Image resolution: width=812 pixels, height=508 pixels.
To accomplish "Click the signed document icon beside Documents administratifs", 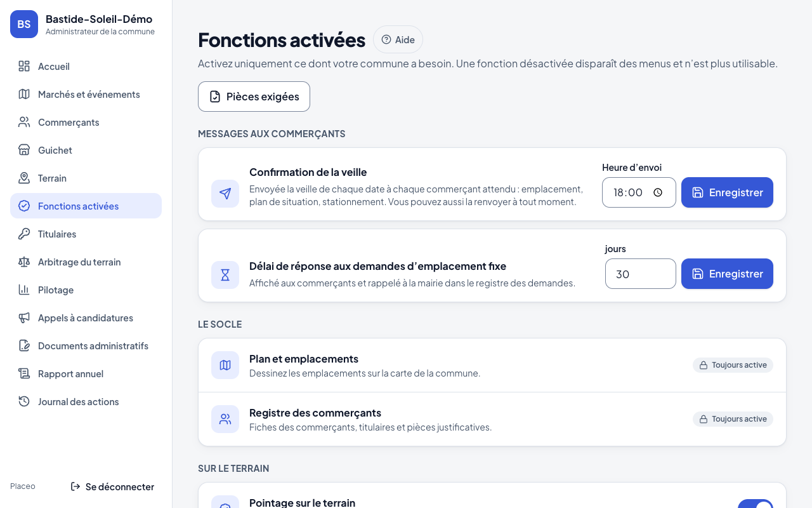I will tap(24, 345).
